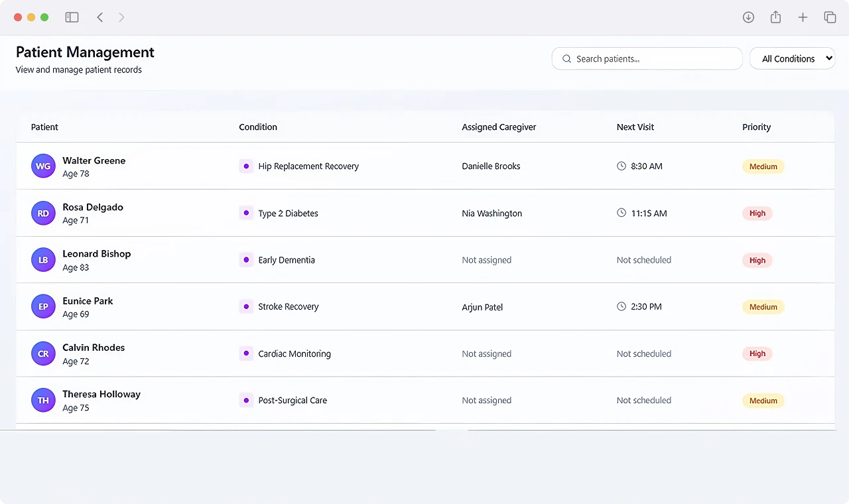The image size is (849, 504).
Task: Click the clock icon beside 2:30 PM
Action: (x=621, y=306)
